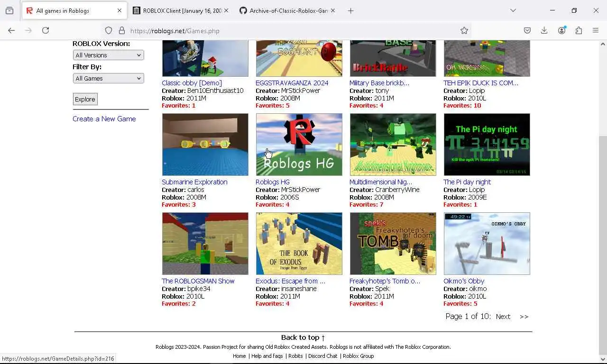Click the Firefox back arrow

coord(11,30)
